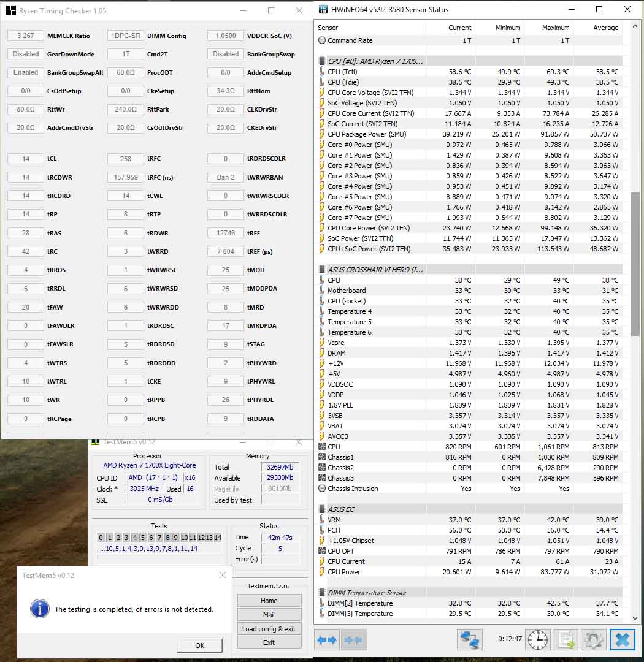Click the fan icon for Chassis3
Image resolution: width=644 pixels, height=662 pixels.
[322, 478]
